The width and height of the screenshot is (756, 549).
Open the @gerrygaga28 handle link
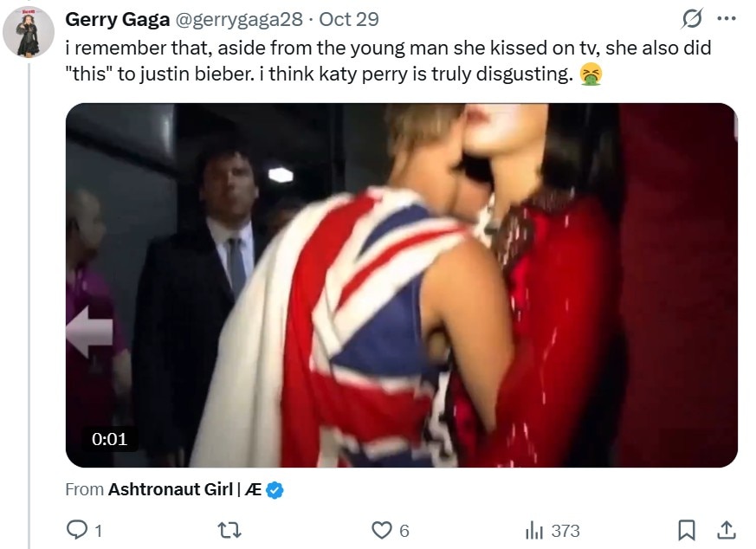pos(240,19)
